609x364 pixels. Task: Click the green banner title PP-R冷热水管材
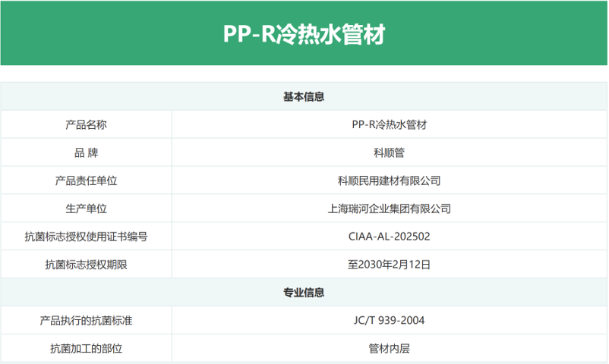tap(304, 34)
